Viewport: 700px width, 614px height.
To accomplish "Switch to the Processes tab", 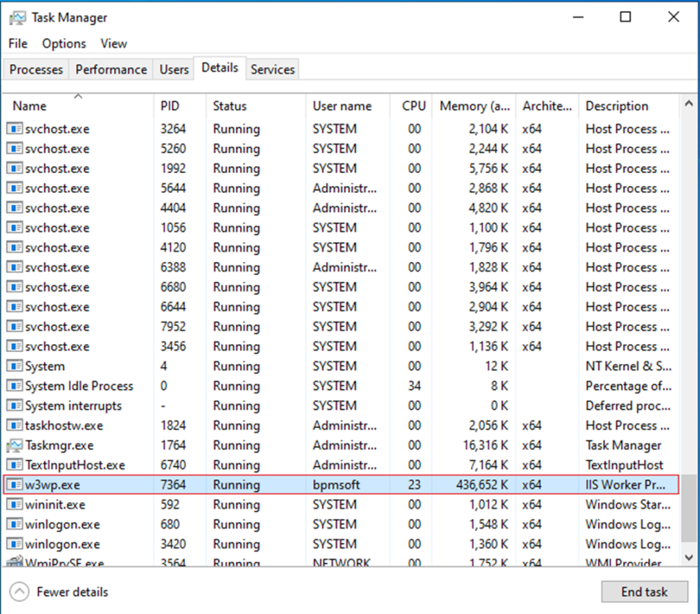I will (36, 70).
